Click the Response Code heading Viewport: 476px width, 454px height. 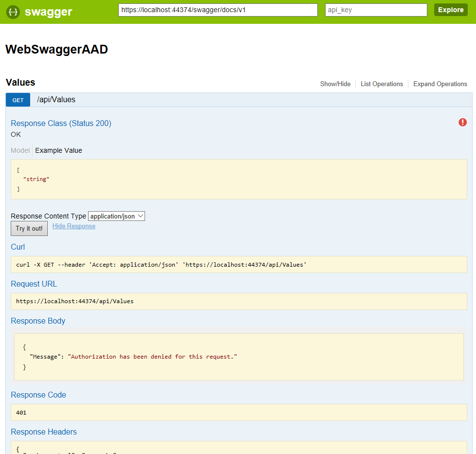(x=38, y=395)
